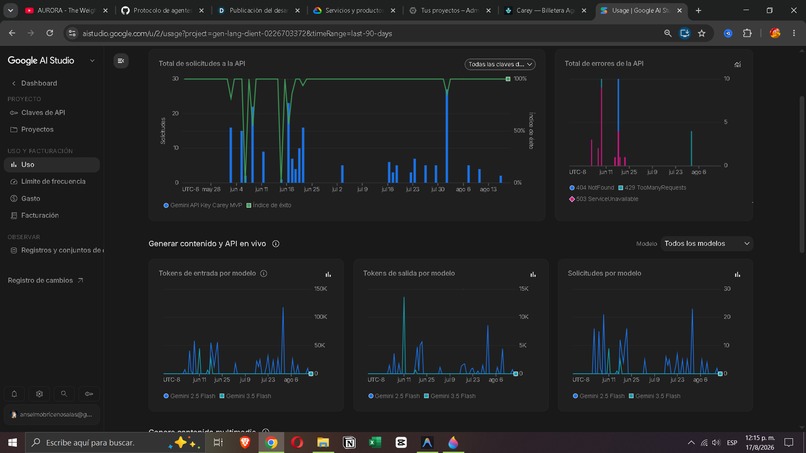Viewport: 806px width, 453px height.
Task: Switch to Publicación del desarrollador tab
Action: point(259,10)
